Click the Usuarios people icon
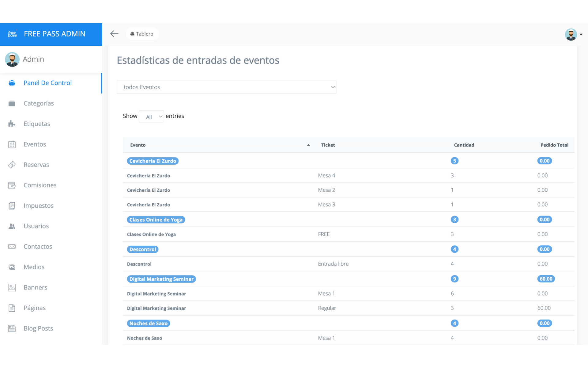Viewport: 588px width, 368px height. (x=12, y=226)
